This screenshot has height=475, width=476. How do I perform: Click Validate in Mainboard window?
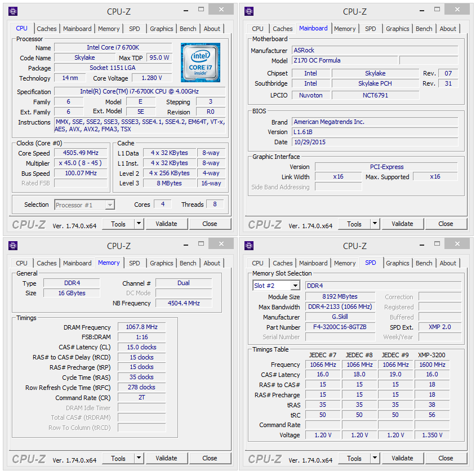[403, 224]
